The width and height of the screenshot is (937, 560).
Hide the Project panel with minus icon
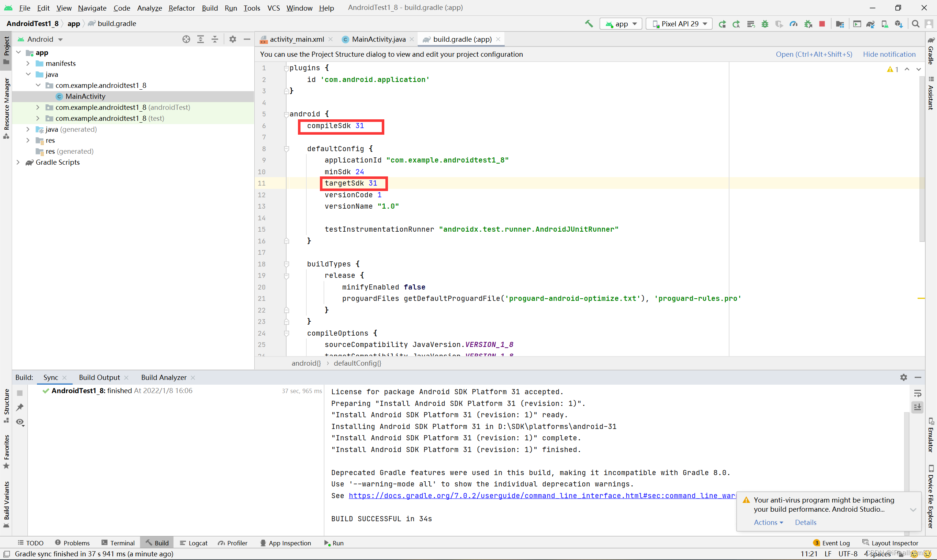click(247, 39)
